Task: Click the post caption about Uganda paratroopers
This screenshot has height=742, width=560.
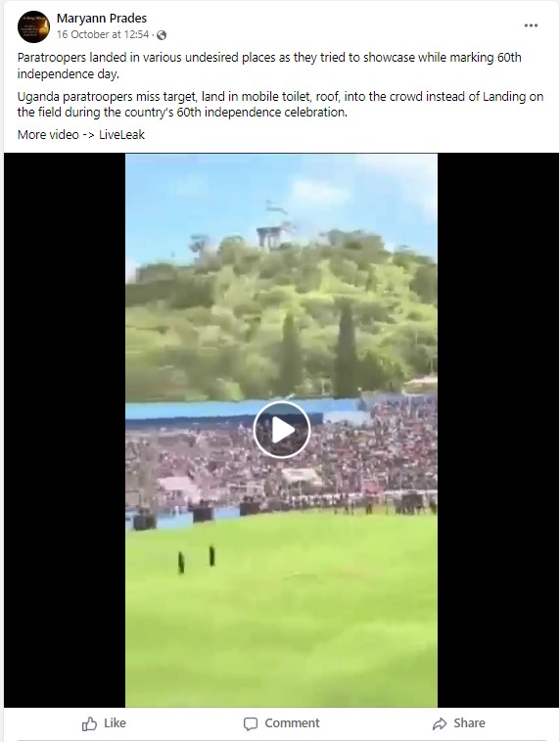Action: (280, 105)
